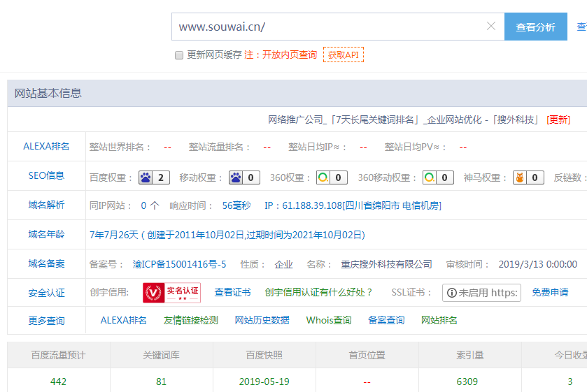Toggle the 更新网页缓存 checkbox

[x=179, y=55]
